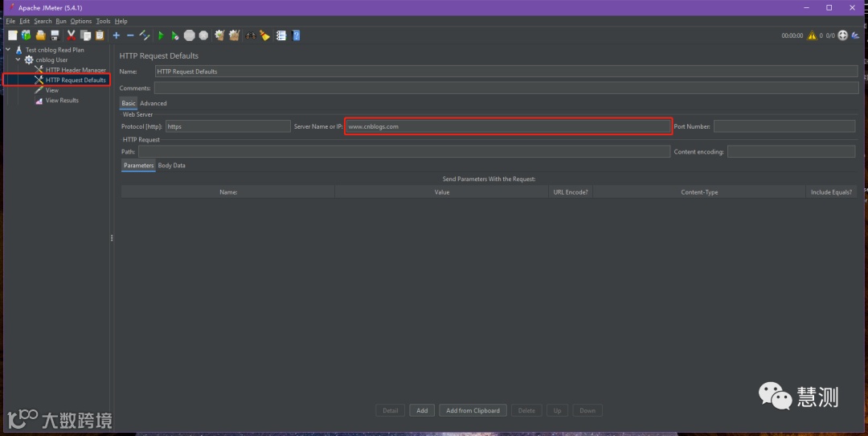The height and width of the screenshot is (436, 868).
Task: Click the Collapse All minus icon
Action: pos(130,35)
